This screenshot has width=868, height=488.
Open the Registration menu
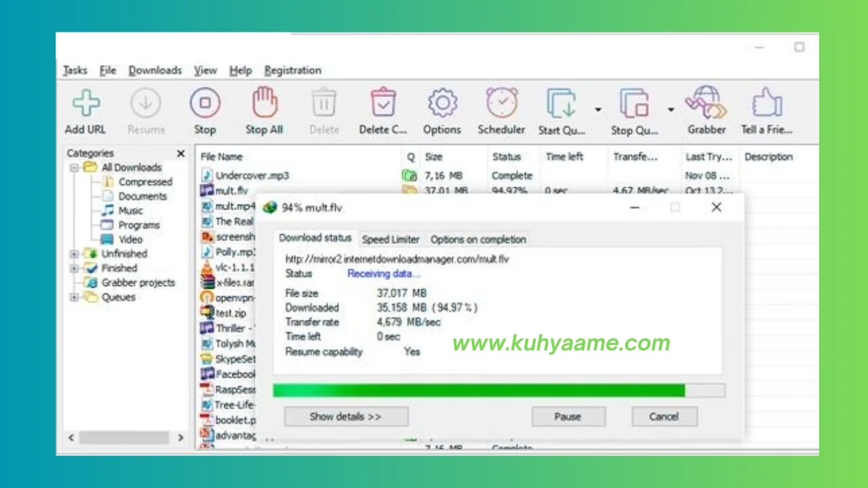pyautogui.click(x=293, y=70)
